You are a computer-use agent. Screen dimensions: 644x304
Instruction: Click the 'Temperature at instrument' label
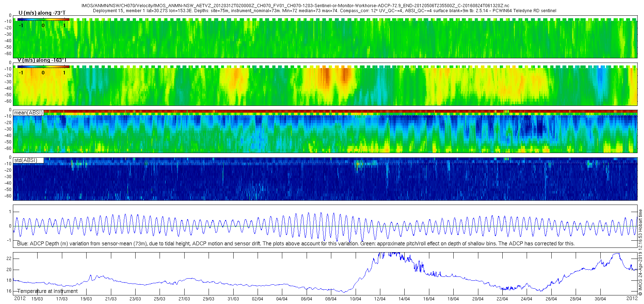tap(48, 291)
